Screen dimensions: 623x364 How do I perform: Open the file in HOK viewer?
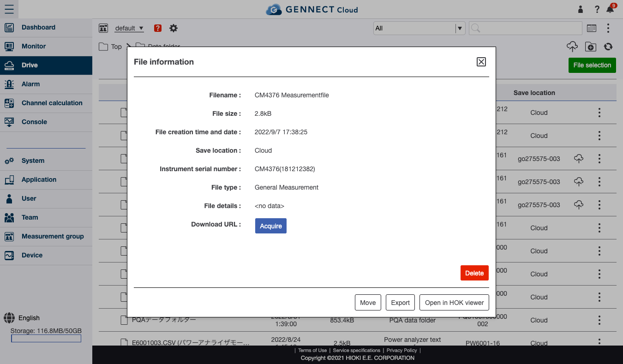click(x=454, y=303)
